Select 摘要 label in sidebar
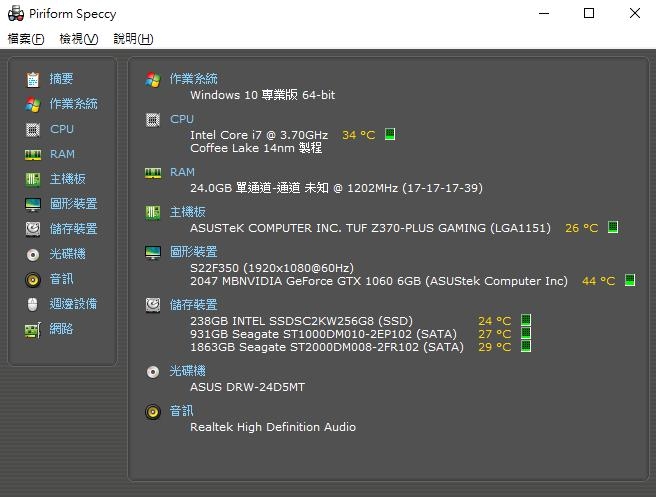This screenshot has width=656, height=497. coord(62,79)
